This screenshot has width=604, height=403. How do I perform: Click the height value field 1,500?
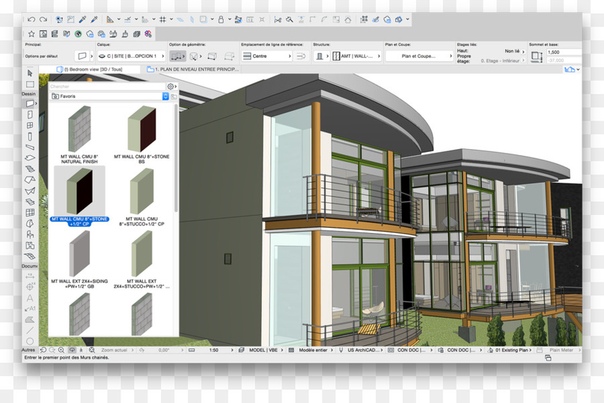(564, 52)
